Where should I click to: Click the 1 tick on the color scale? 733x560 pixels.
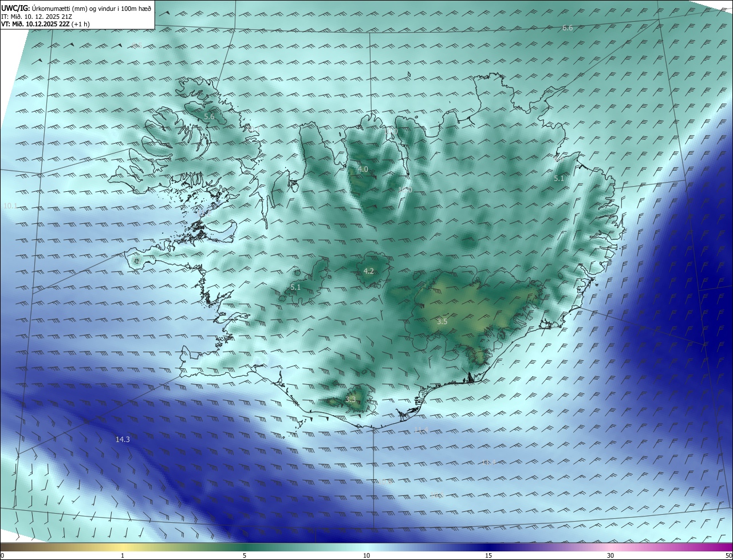tap(123, 555)
